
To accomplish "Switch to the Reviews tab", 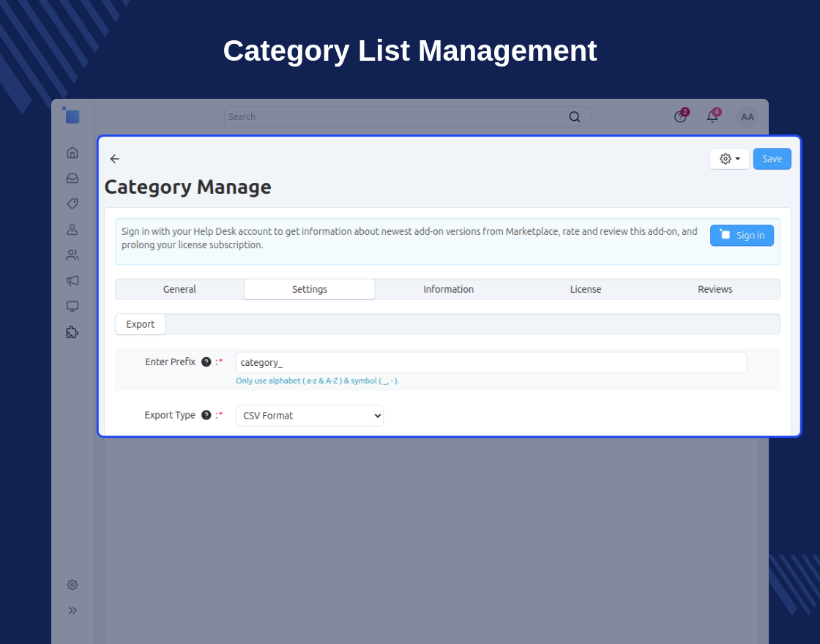I will click(715, 289).
